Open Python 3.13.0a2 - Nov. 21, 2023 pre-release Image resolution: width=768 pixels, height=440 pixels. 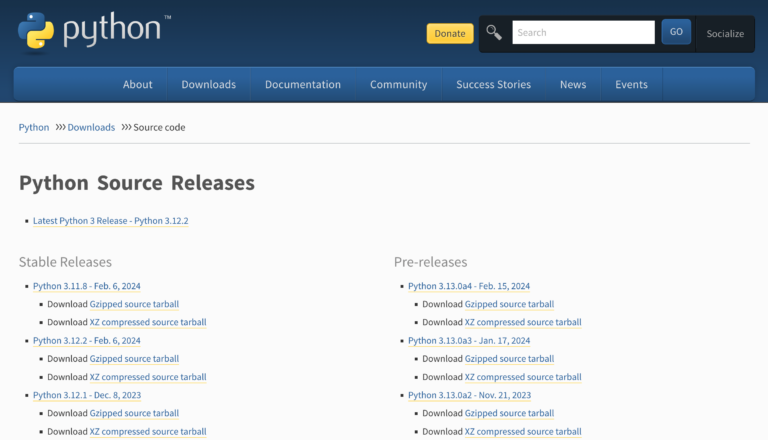click(x=469, y=395)
